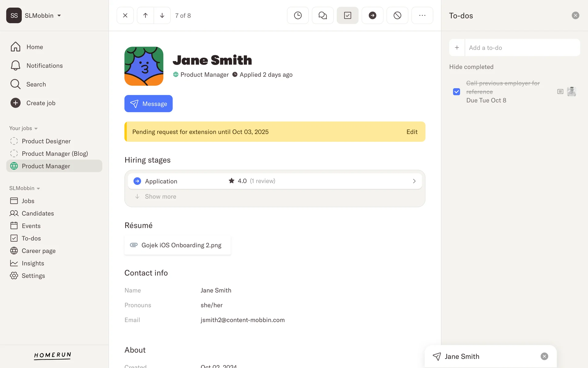Go to previous candidate with up arrow

pyautogui.click(x=145, y=15)
